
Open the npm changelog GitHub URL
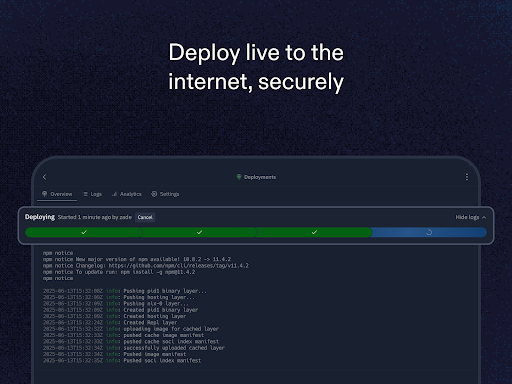point(179,266)
